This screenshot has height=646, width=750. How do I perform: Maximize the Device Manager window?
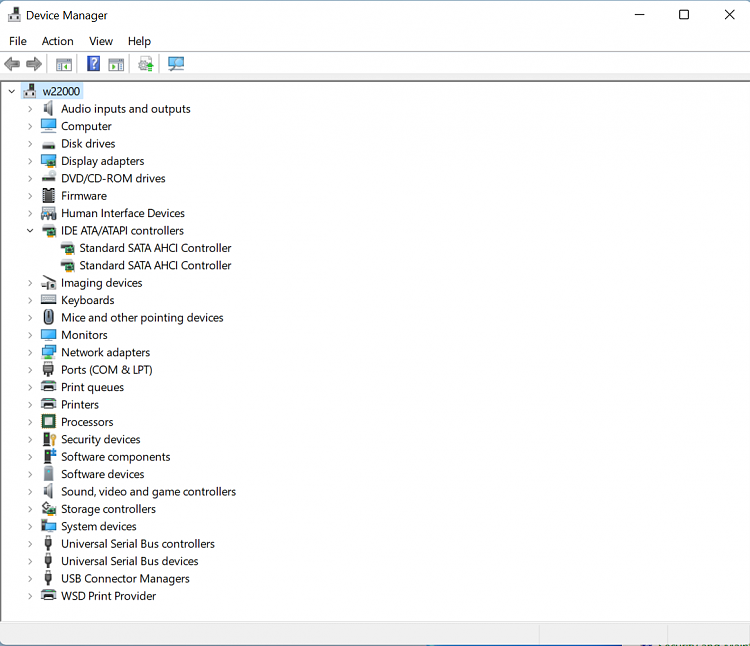click(x=684, y=15)
